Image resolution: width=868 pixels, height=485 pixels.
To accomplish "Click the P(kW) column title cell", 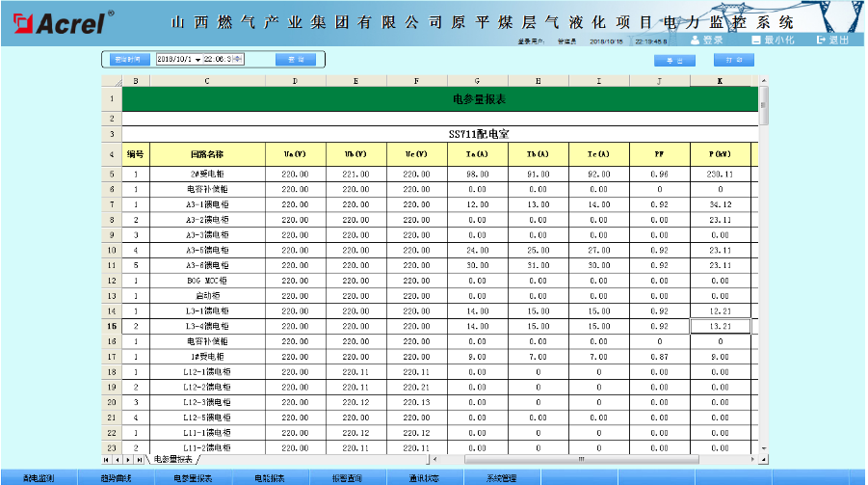I will click(x=721, y=154).
